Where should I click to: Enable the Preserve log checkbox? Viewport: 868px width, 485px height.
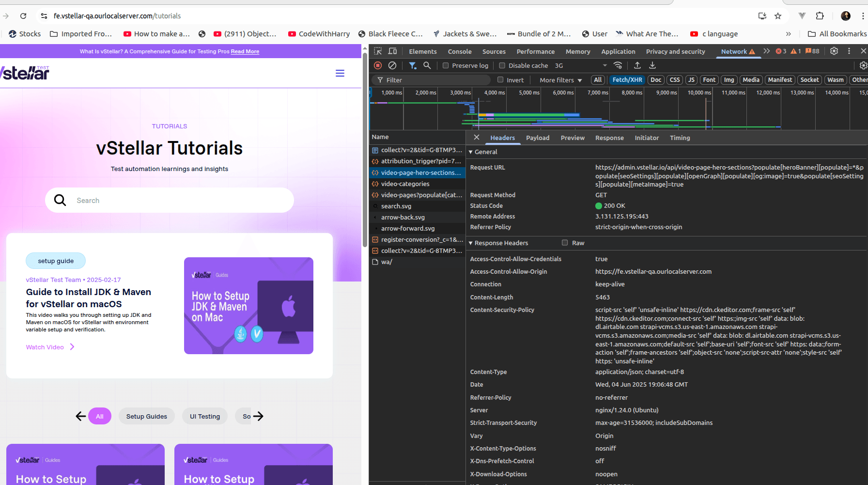(x=446, y=65)
